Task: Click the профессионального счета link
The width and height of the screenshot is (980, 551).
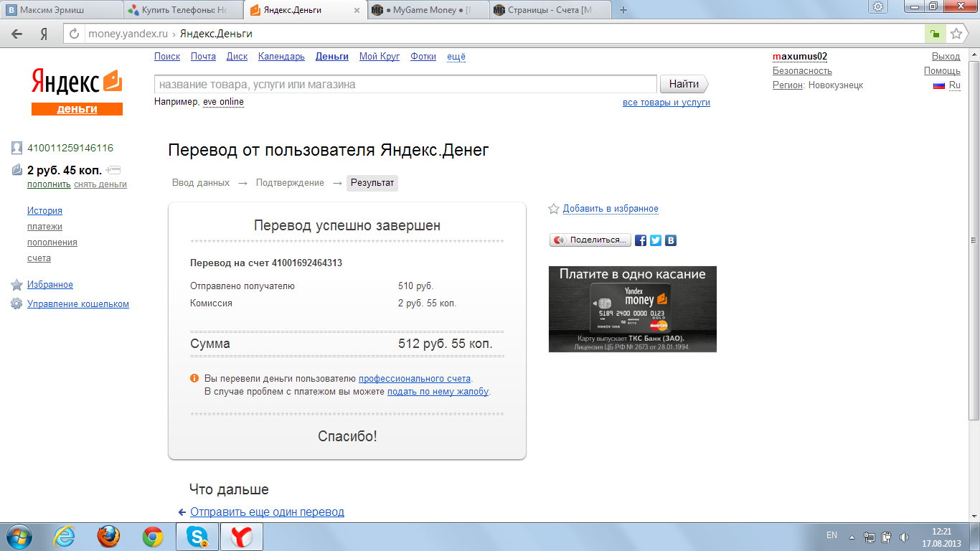Action: (x=415, y=379)
